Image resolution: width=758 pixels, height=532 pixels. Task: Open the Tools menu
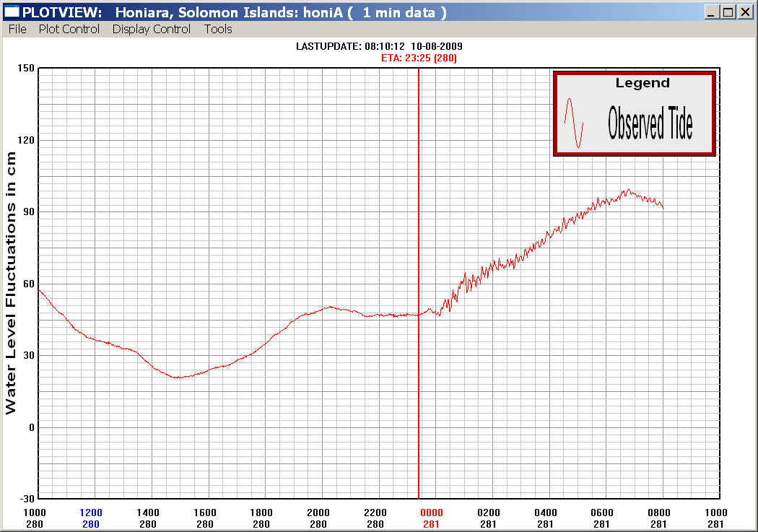coord(218,29)
